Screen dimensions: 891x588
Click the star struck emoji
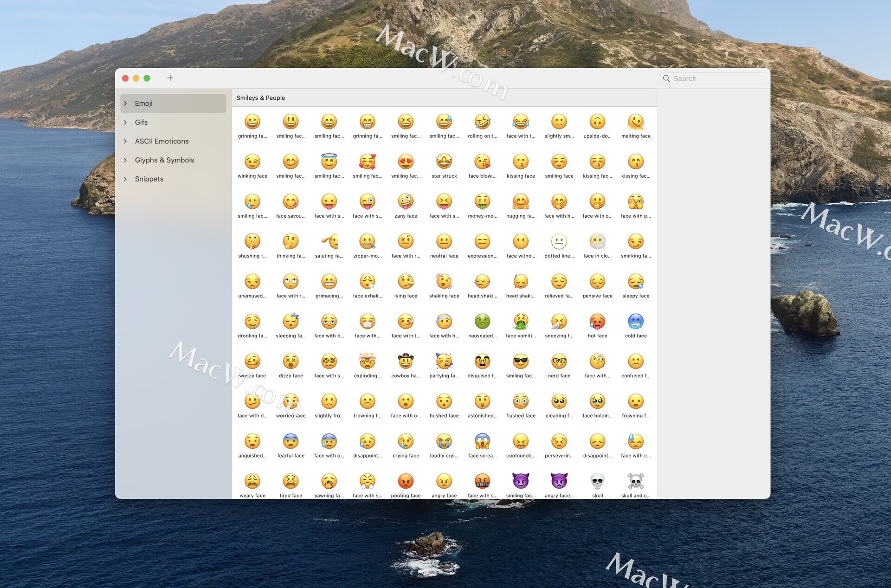(444, 162)
